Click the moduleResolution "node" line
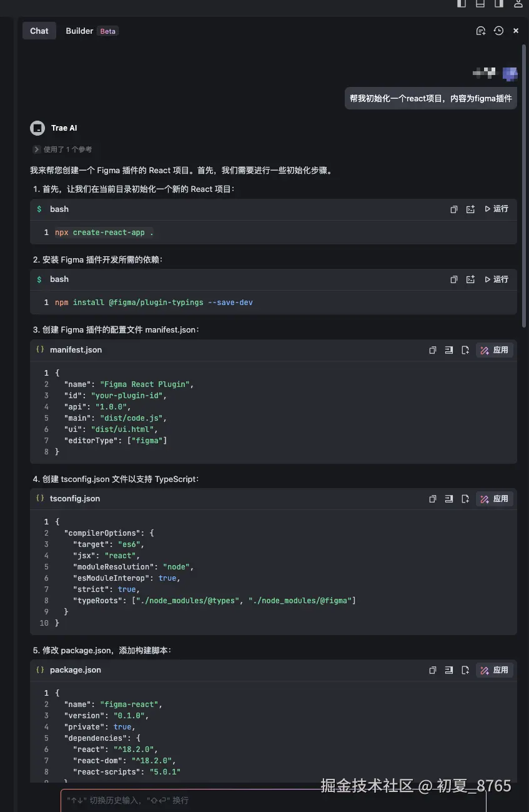This screenshot has width=529, height=812. pos(133,567)
